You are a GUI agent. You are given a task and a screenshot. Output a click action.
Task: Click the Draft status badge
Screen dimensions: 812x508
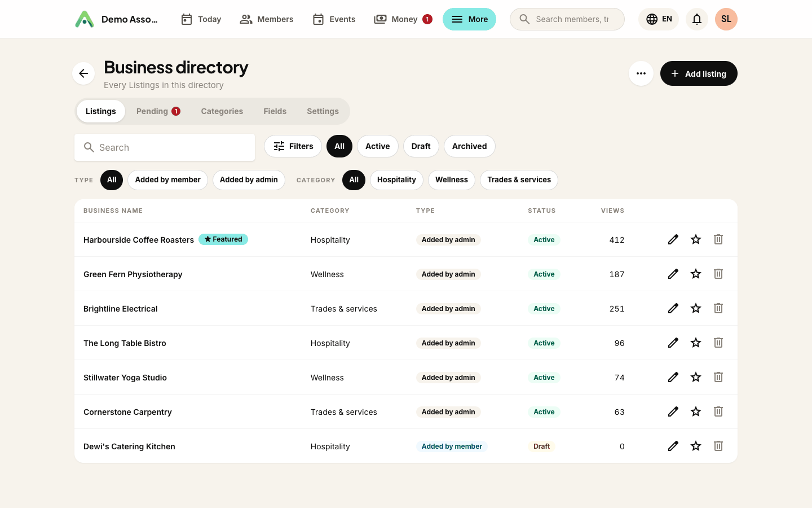click(x=542, y=446)
